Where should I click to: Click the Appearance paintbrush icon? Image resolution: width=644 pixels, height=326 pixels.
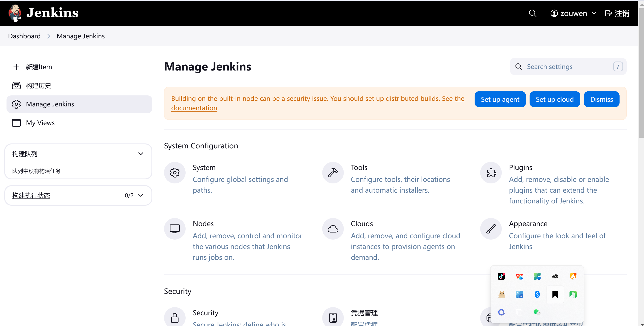[x=491, y=229]
